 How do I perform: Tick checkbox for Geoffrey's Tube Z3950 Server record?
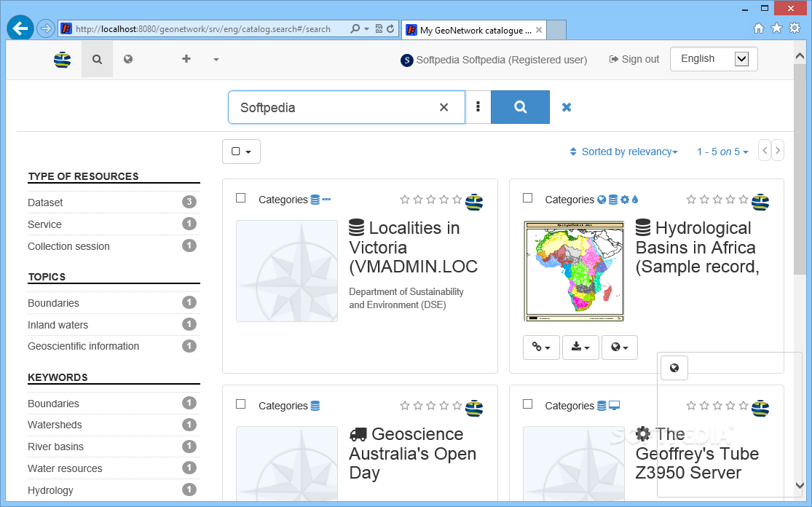pyautogui.click(x=528, y=404)
